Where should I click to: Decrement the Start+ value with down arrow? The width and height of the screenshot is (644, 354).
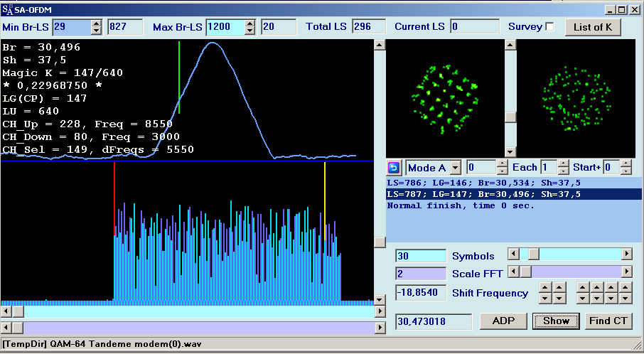(x=626, y=171)
